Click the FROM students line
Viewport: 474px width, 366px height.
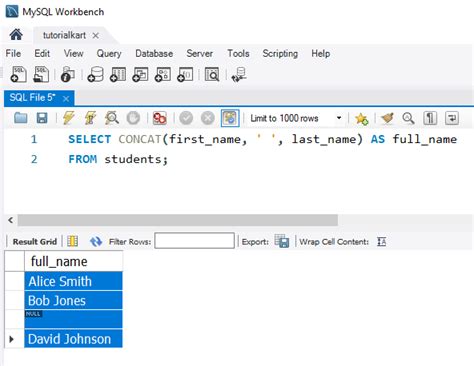tap(118, 159)
